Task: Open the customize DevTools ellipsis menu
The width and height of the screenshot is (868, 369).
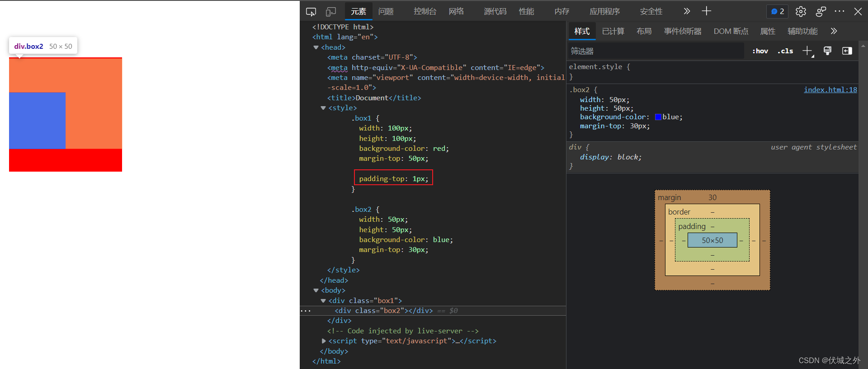Action: coord(839,12)
